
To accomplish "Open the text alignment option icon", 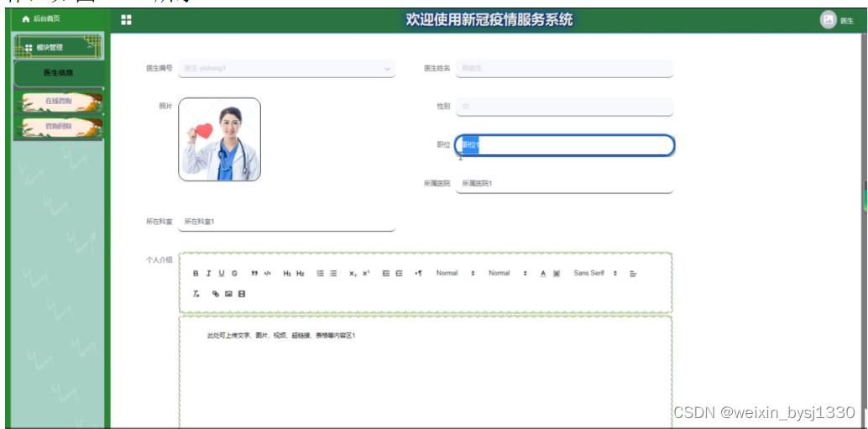I will coord(633,274).
